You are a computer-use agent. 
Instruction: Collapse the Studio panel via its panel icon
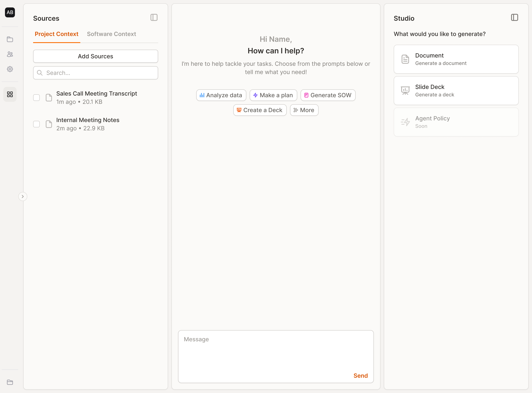coord(514,18)
